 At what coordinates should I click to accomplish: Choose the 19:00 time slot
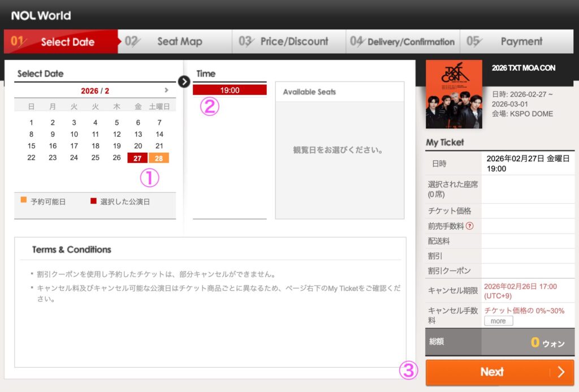230,90
